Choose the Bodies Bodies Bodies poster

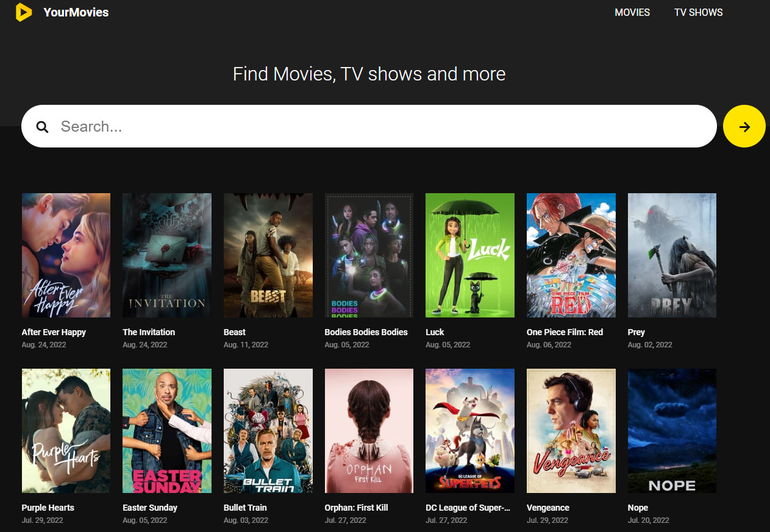coord(369,255)
